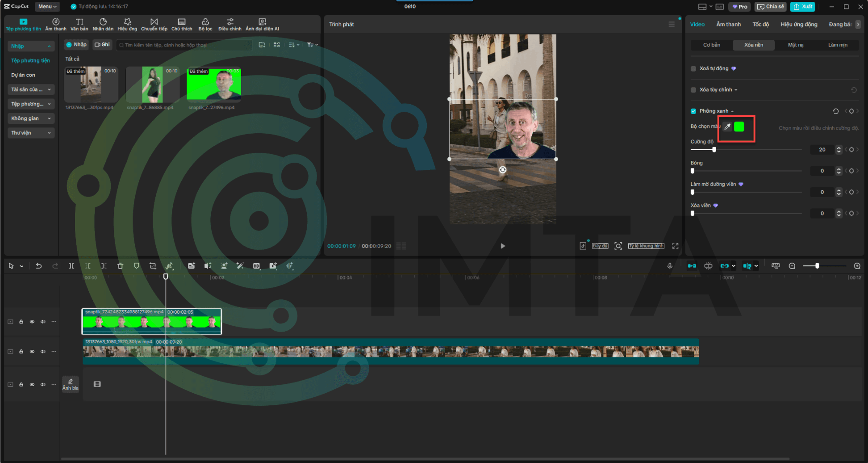Click the Xuất export button
The width and height of the screenshot is (868, 463).
point(803,7)
